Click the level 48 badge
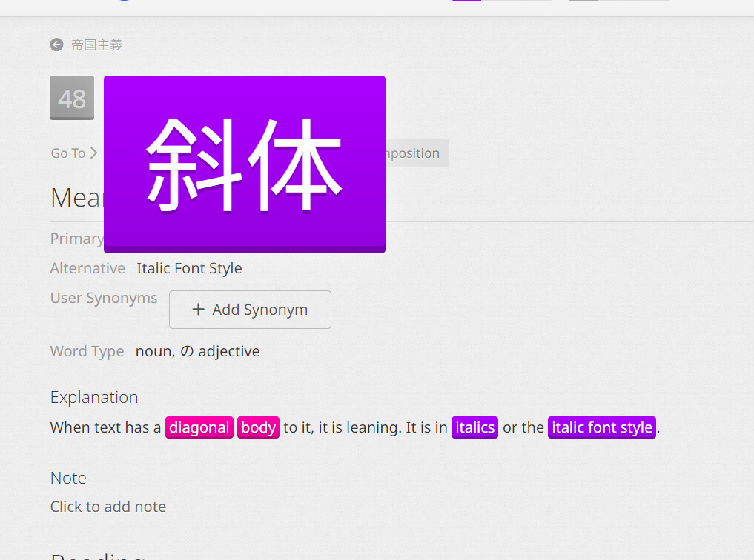754x560 pixels. tap(72, 98)
